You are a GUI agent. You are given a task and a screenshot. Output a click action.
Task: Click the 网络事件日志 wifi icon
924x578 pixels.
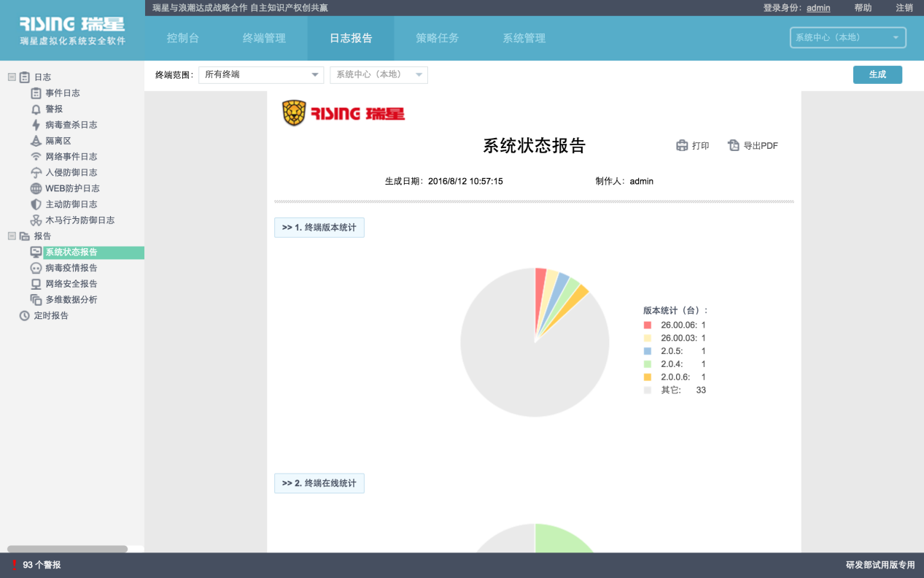coord(36,156)
